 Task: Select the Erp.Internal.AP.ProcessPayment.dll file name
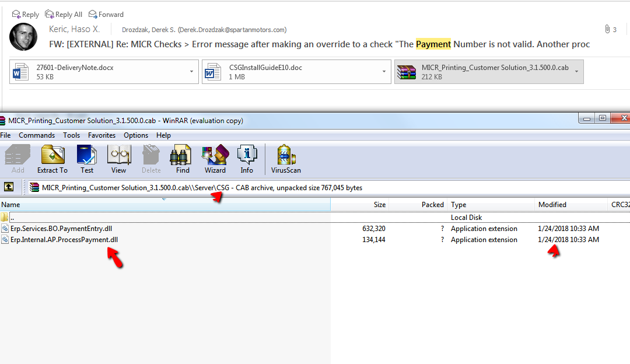(x=64, y=240)
